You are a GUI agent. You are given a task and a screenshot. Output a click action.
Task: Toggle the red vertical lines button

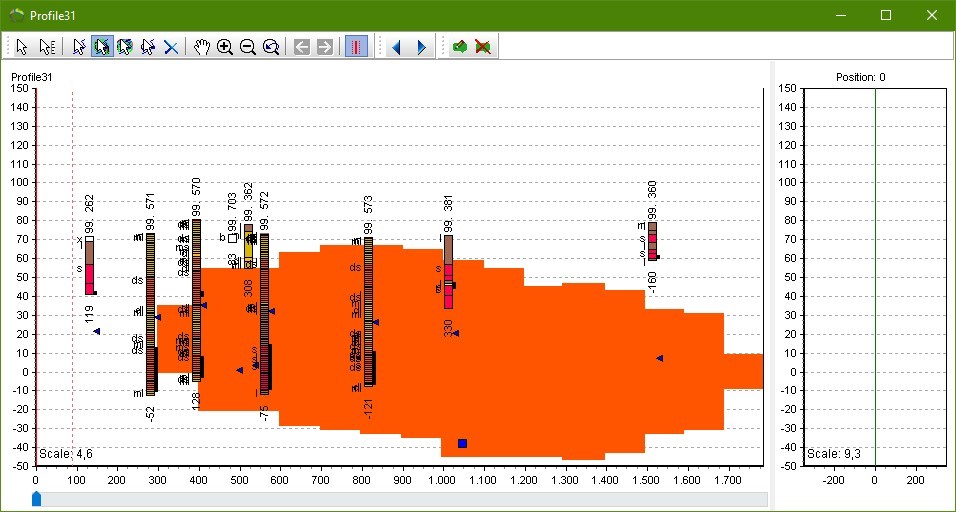coord(356,47)
